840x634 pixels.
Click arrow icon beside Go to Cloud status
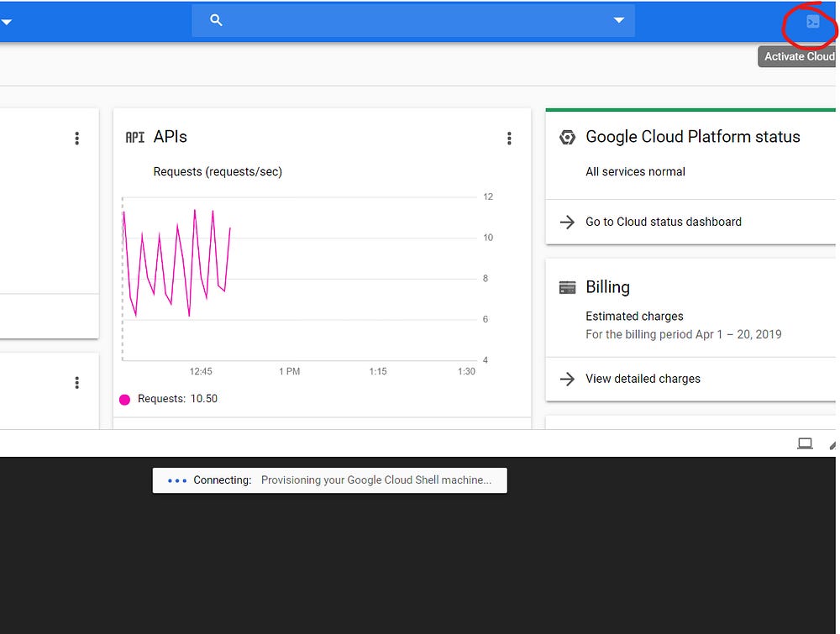pos(568,223)
